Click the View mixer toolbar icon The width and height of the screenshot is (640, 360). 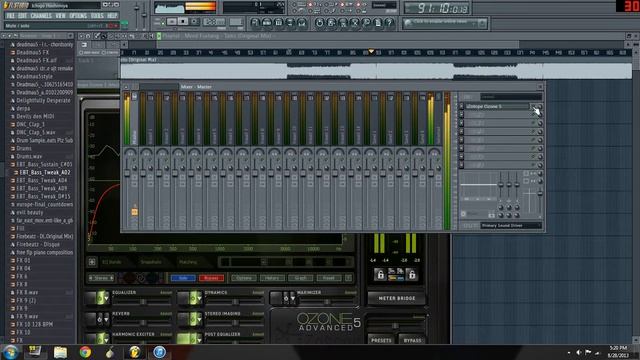(x=302, y=23)
